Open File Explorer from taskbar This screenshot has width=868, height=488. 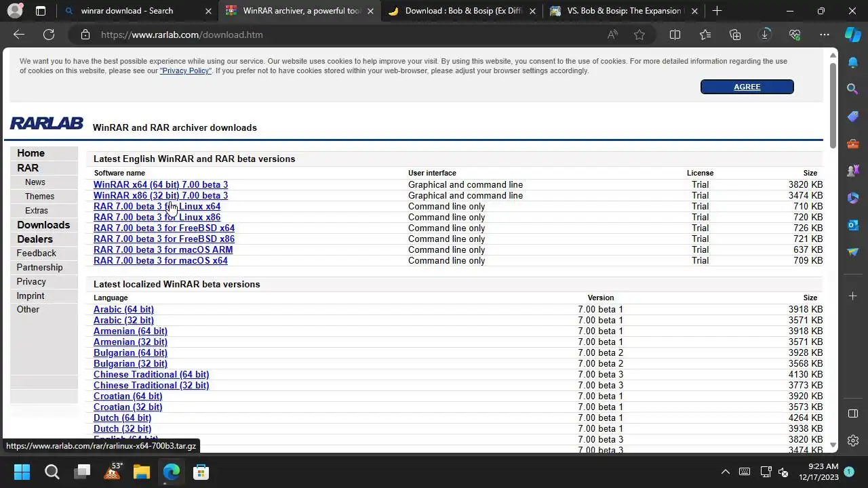(x=141, y=472)
